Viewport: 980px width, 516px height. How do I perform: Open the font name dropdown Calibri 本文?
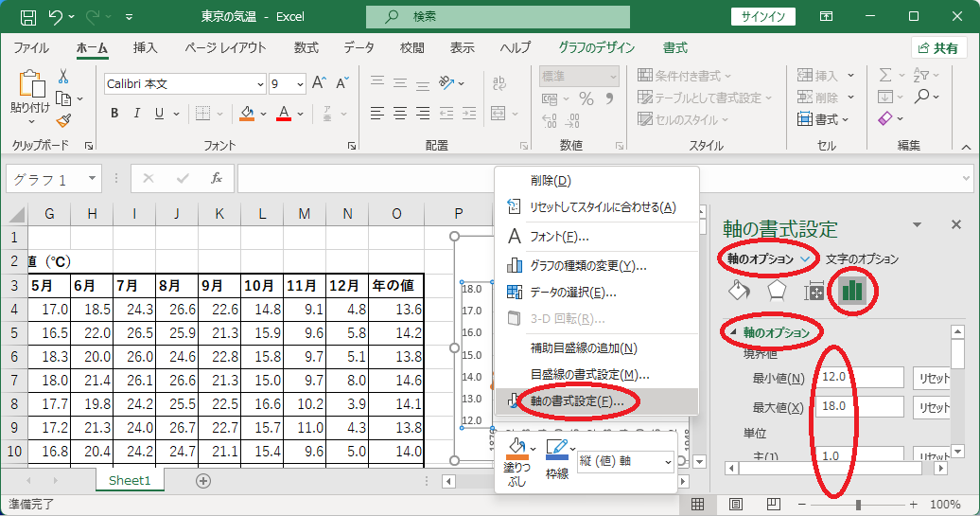point(260,84)
